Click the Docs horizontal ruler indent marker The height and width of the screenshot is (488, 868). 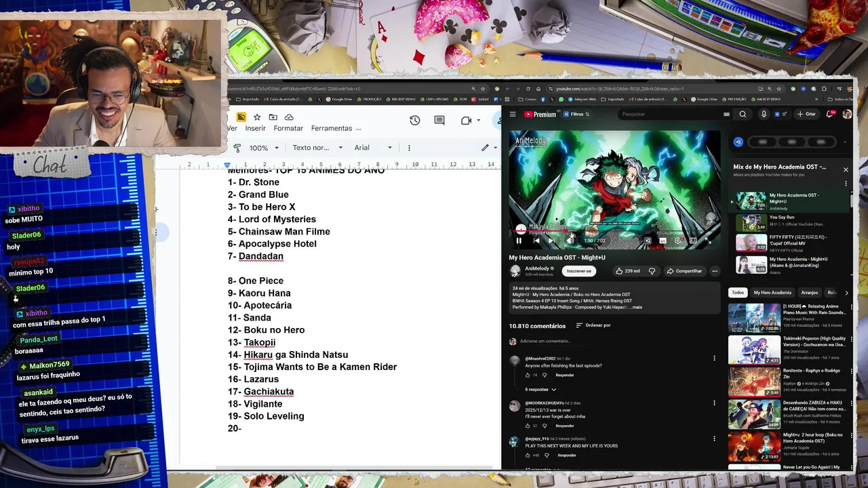[x=227, y=165]
